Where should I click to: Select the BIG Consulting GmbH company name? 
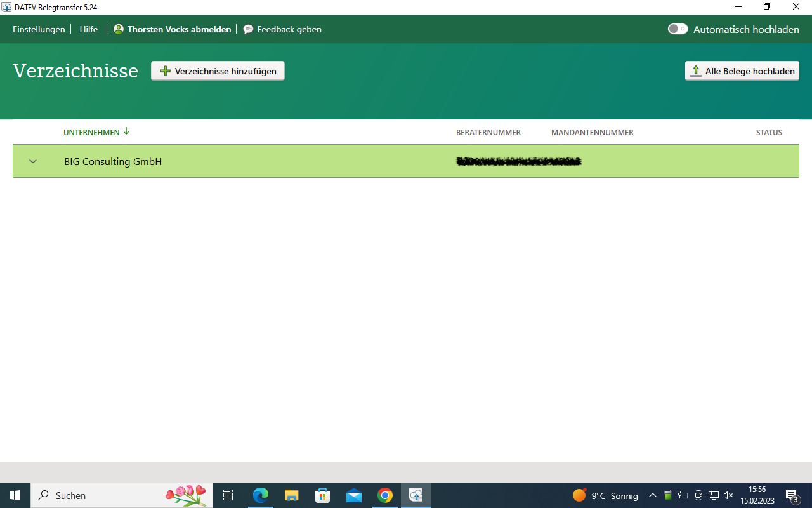click(x=113, y=162)
